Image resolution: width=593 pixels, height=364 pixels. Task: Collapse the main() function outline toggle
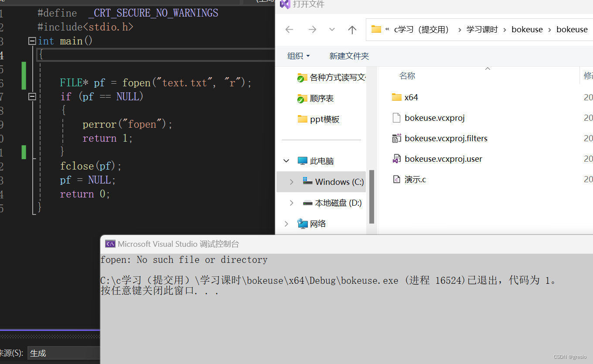pos(32,41)
